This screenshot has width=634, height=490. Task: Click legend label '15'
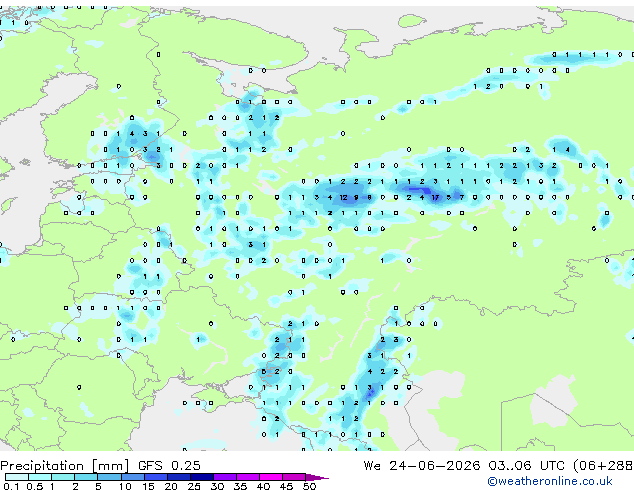tap(148, 486)
